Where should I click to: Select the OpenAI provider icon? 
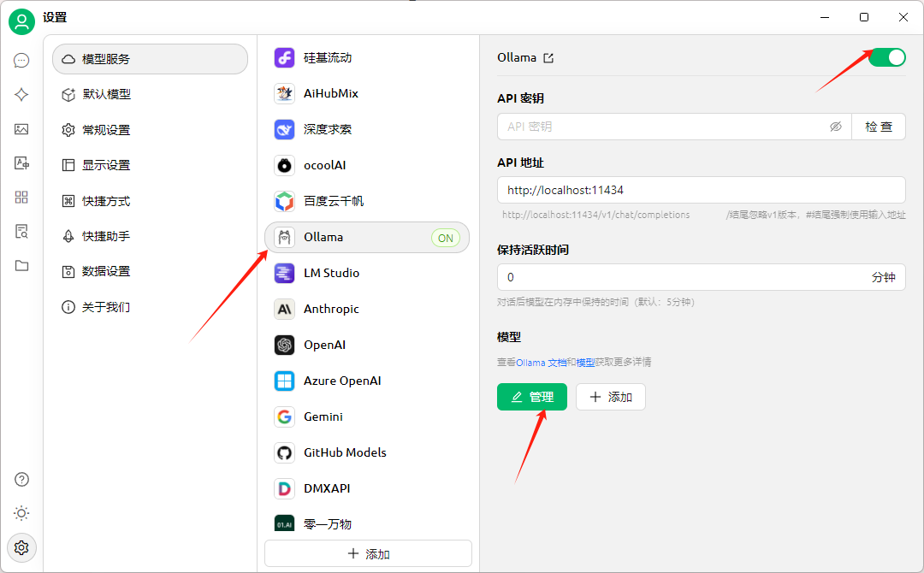[285, 346]
